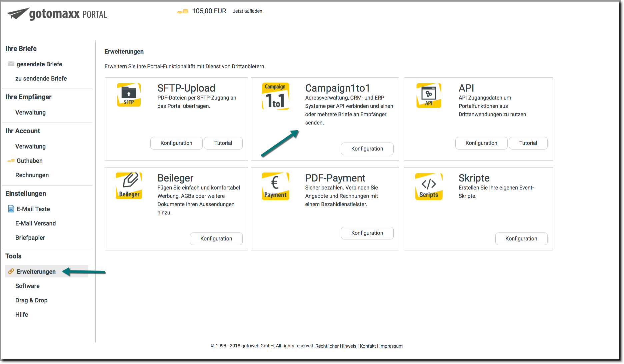Click the API extension icon

(x=429, y=95)
